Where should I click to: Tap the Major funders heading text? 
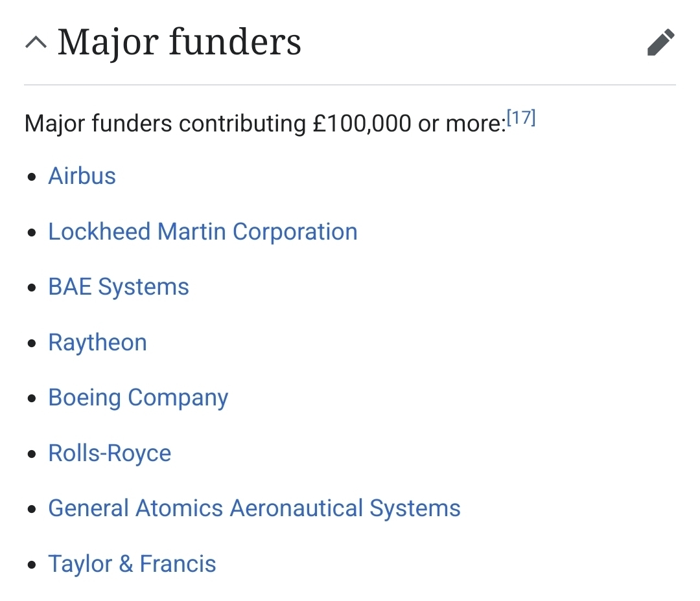(x=179, y=43)
